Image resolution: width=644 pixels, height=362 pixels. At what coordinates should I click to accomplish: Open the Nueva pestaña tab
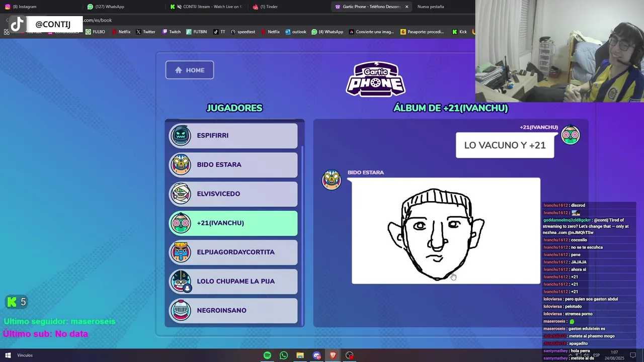pyautogui.click(x=431, y=7)
